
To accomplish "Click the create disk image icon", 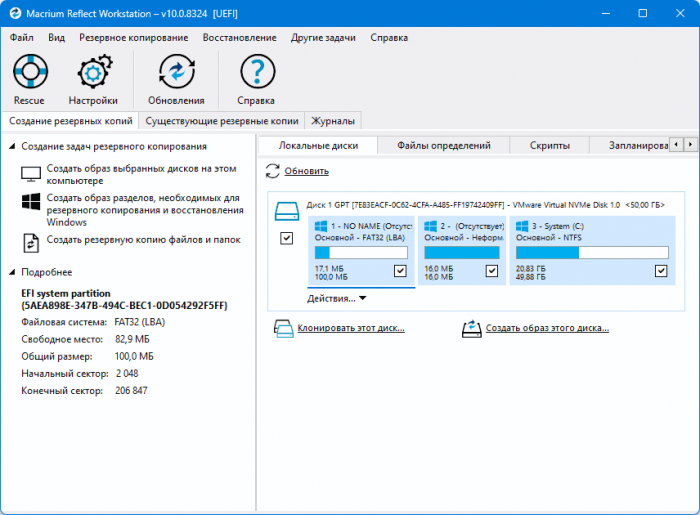I will [471, 328].
